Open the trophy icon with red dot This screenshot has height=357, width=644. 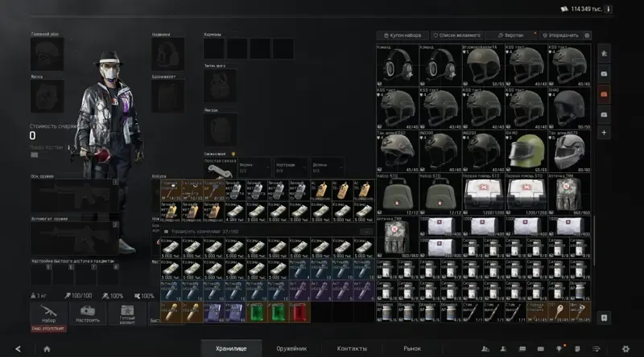(x=559, y=349)
